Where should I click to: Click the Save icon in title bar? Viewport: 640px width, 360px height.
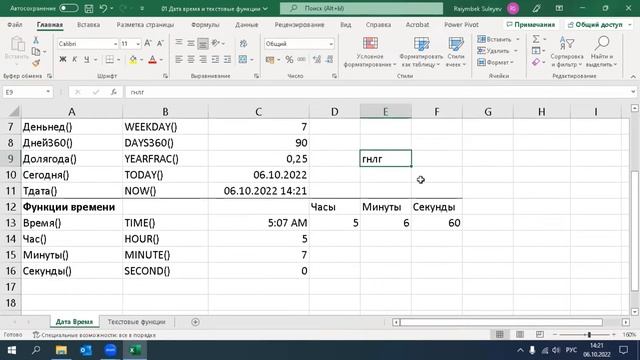88,8
